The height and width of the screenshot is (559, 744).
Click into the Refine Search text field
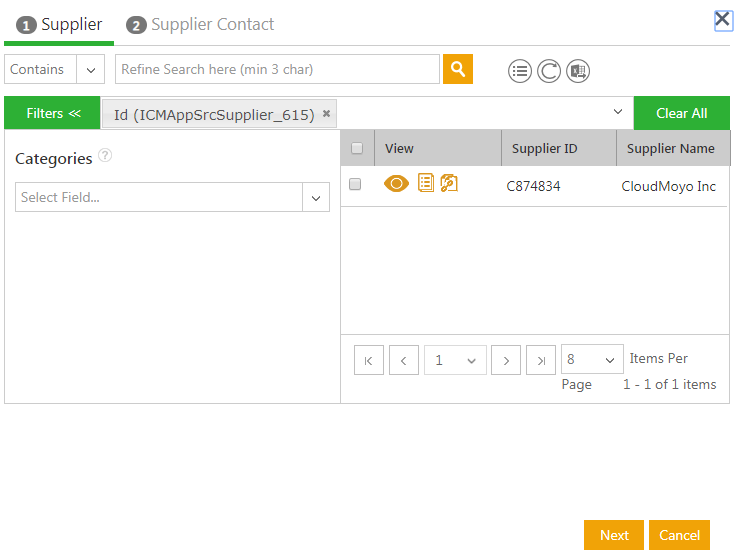(277, 70)
